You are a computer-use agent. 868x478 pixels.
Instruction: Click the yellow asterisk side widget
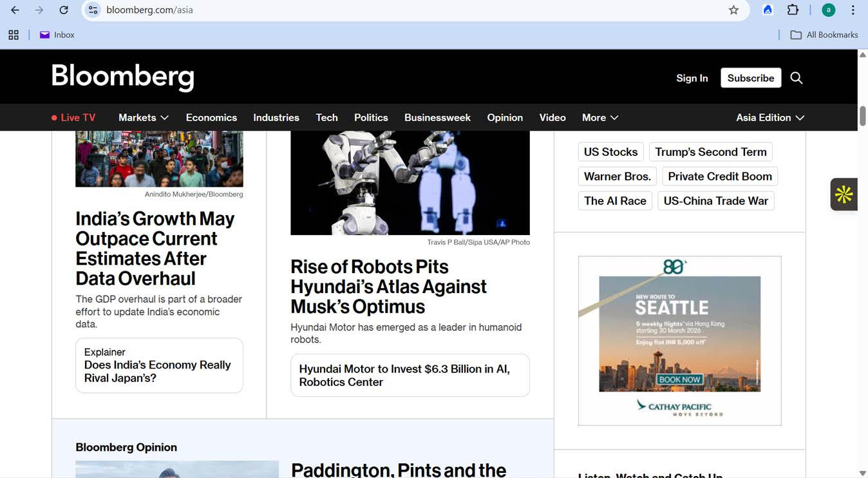coord(844,194)
